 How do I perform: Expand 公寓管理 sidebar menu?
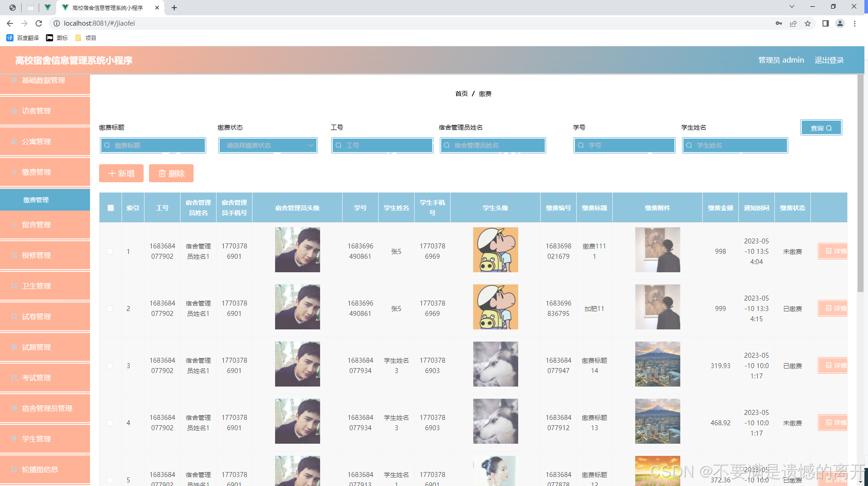pyautogui.click(x=45, y=141)
